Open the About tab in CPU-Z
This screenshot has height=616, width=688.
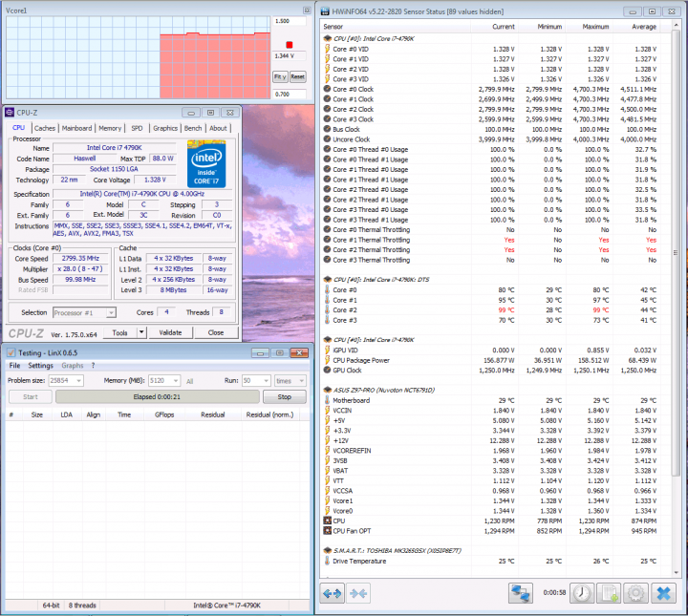tap(218, 128)
